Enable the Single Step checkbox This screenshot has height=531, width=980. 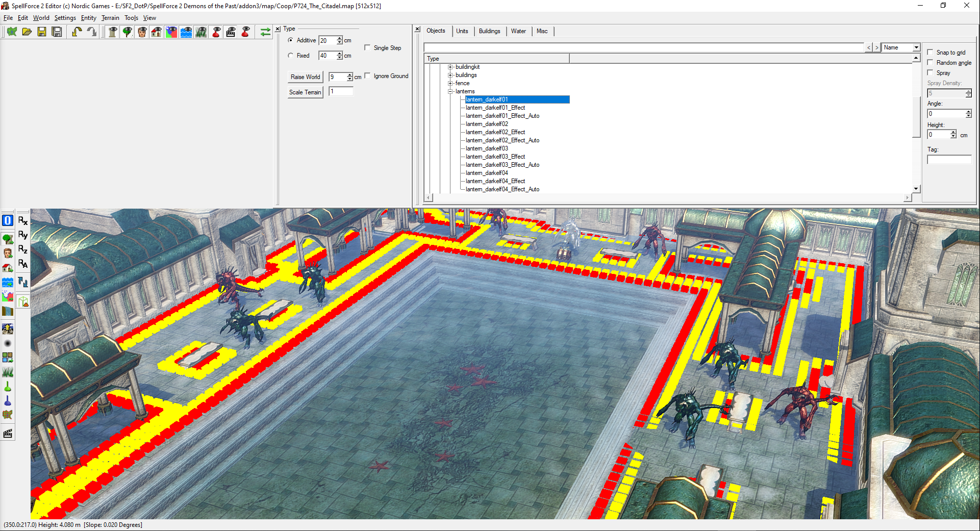(x=367, y=47)
